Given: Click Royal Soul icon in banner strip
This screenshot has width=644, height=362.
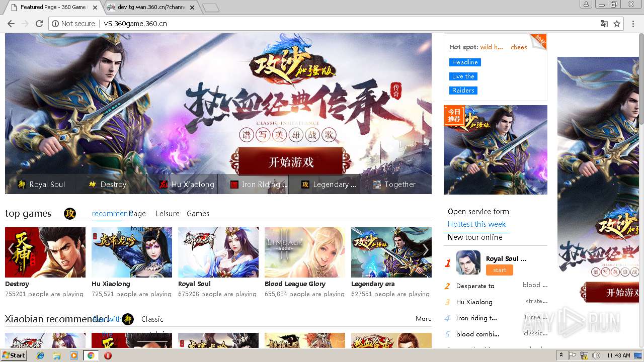Looking at the screenshot, I should coord(22,185).
